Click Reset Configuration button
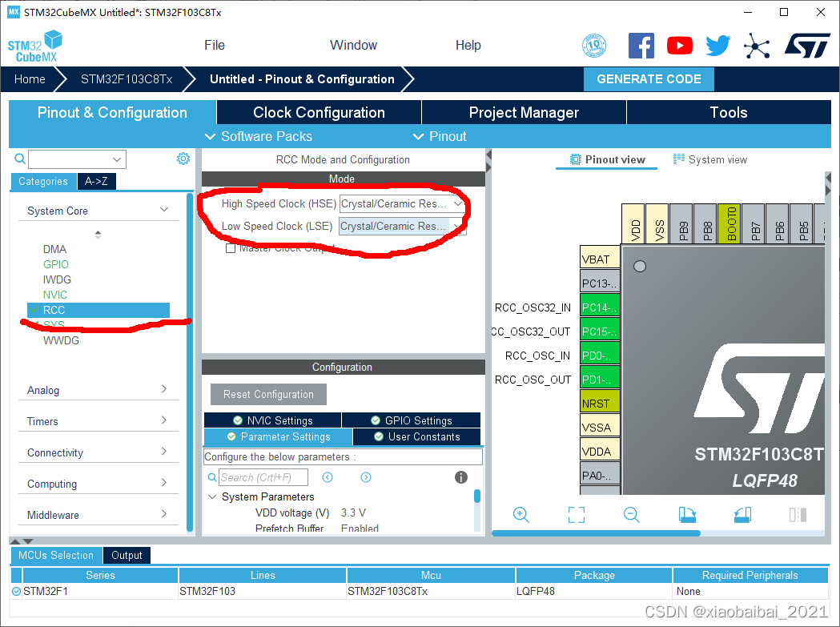 click(x=268, y=395)
